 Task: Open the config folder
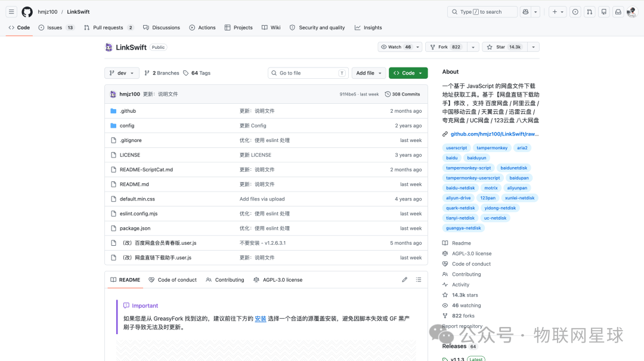tap(127, 126)
